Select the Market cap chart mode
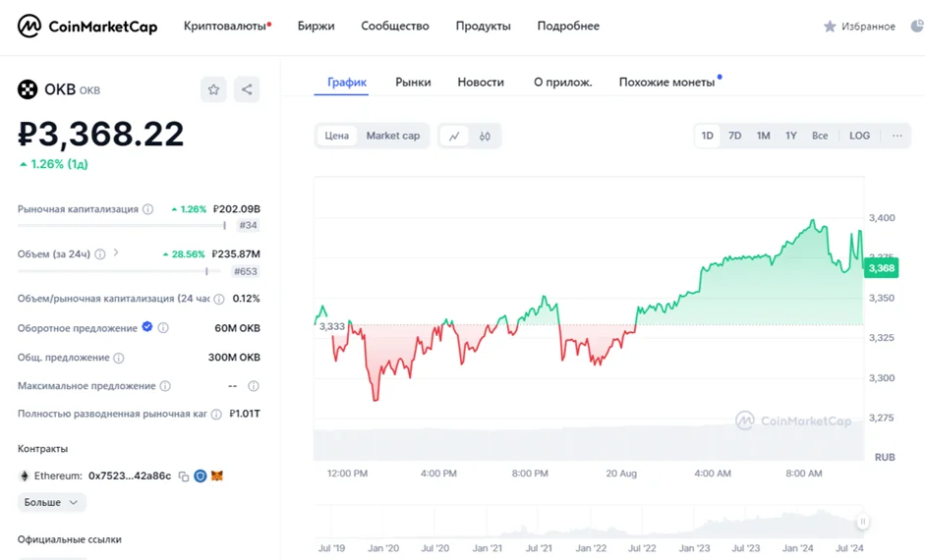Screen dimensions: 925x560 click(393, 136)
